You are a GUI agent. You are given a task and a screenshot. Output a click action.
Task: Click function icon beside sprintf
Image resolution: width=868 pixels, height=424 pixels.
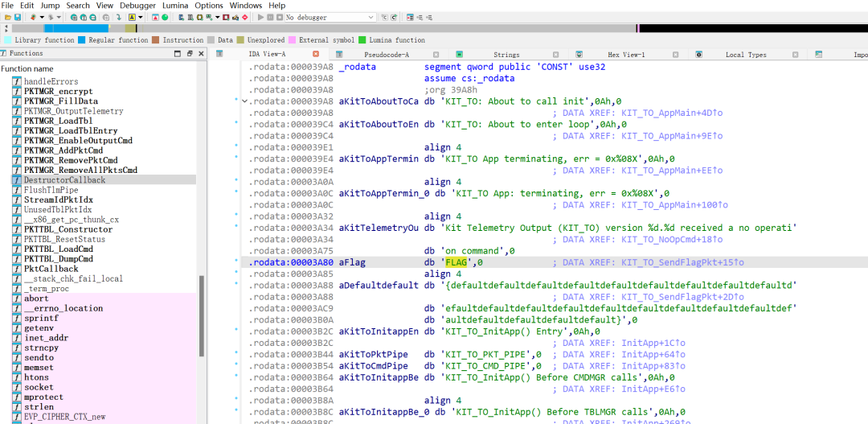pyautogui.click(x=18, y=318)
